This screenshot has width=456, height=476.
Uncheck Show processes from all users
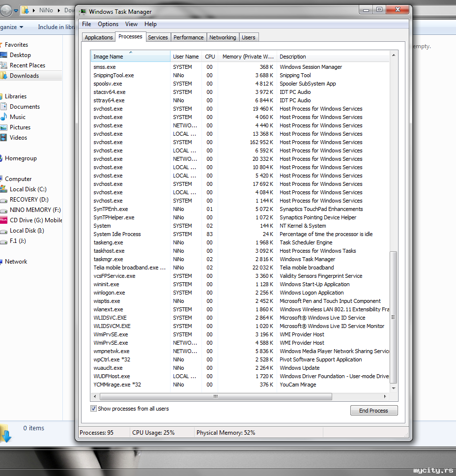coord(93,409)
